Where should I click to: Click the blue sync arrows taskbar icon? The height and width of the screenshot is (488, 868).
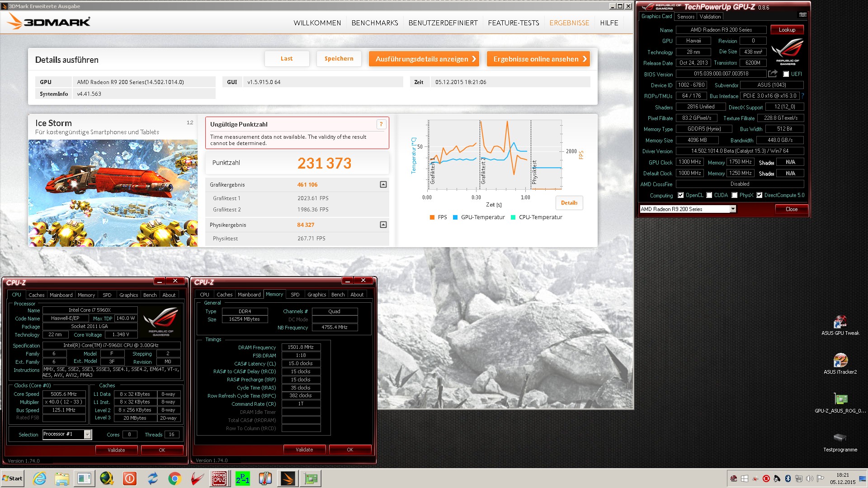coord(152,479)
